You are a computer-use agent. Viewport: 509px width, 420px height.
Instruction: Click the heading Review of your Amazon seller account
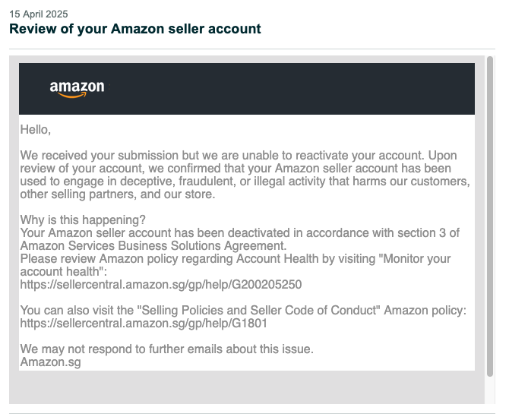pos(135,29)
